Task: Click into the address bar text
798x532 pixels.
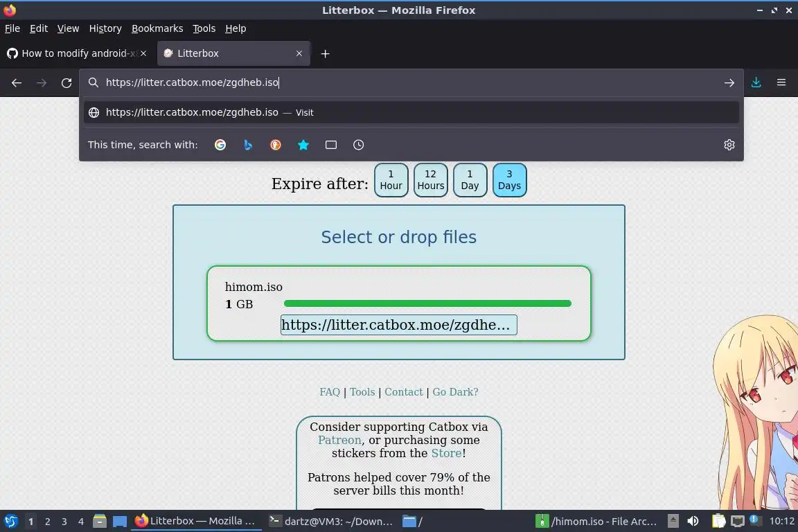Action: pyautogui.click(x=193, y=82)
